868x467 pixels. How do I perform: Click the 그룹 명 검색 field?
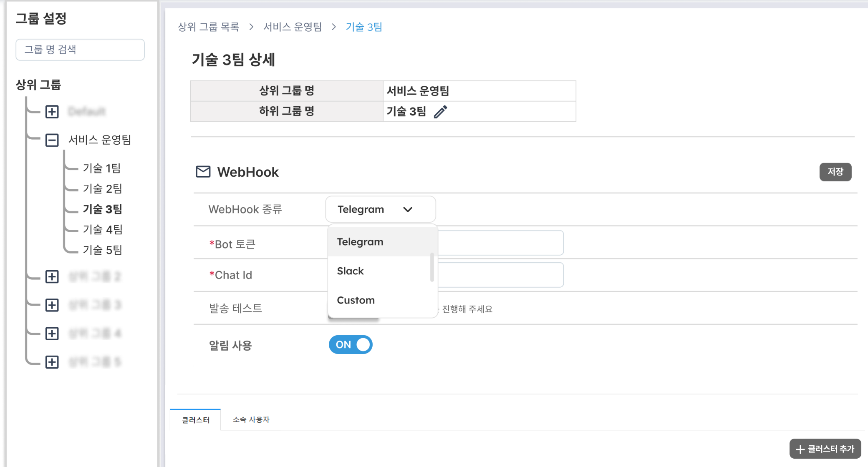(80, 50)
